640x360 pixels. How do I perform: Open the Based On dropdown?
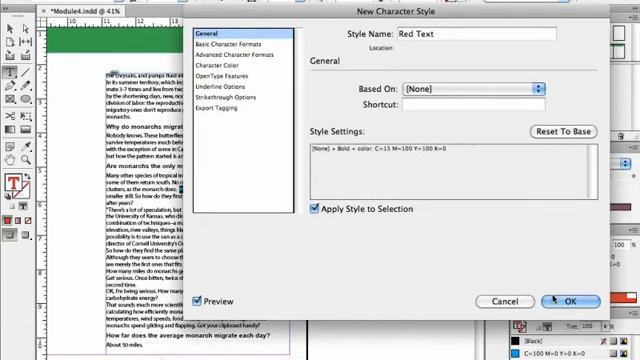[x=474, y=89]
